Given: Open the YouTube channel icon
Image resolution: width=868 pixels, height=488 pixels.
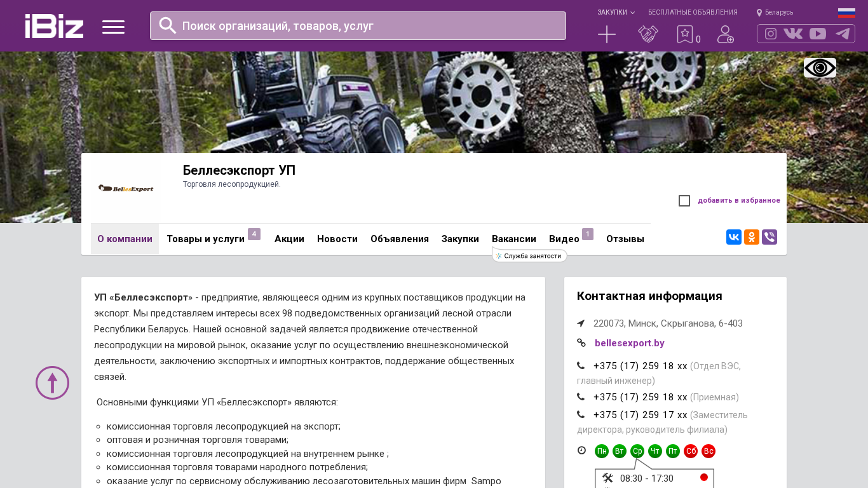Looking at the screenshot, I should click(818, 34).
